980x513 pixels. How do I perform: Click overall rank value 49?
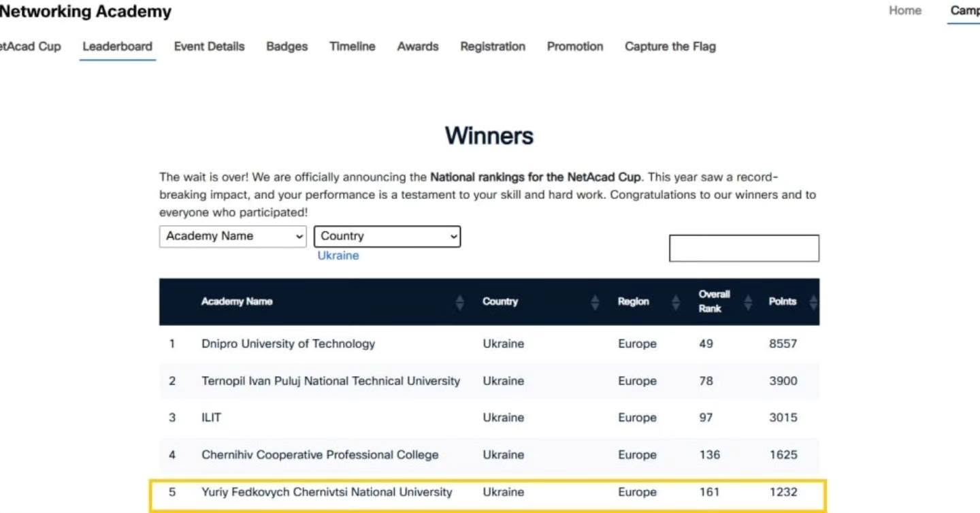(706, 344)
